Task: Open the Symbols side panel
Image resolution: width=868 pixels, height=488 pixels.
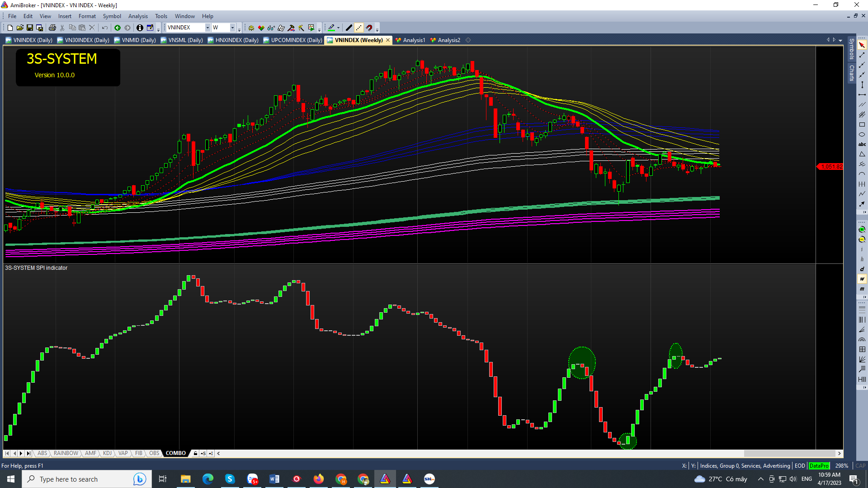Action: 851,49
